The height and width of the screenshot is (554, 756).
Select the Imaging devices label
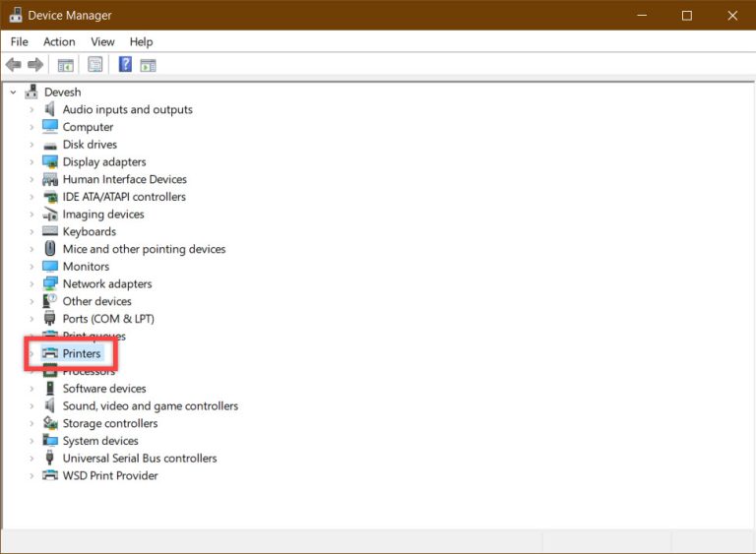coord(103,215)
